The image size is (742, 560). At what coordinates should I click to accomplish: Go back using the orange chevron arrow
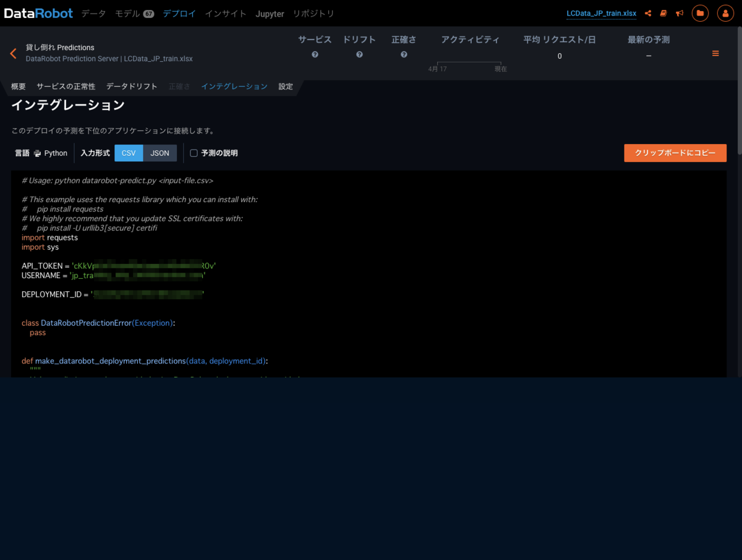tap(13, 53)
